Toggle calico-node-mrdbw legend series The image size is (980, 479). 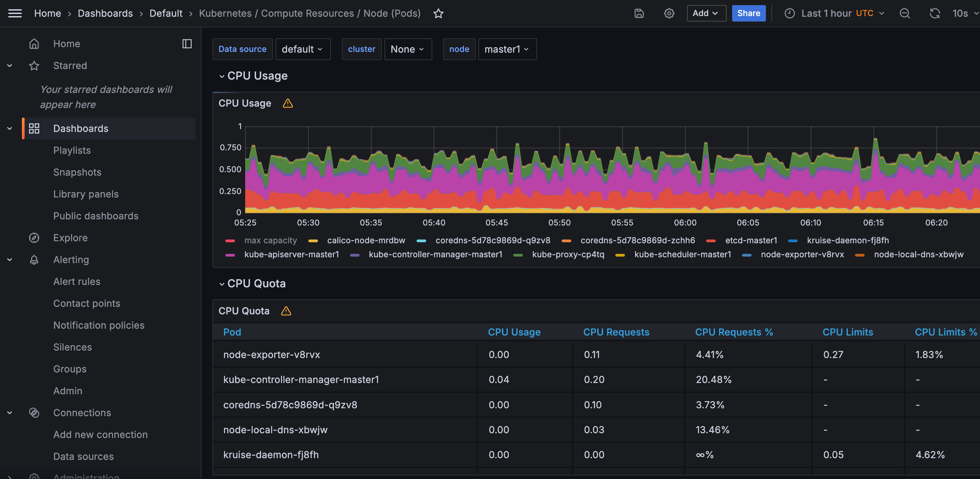point(366,240)
